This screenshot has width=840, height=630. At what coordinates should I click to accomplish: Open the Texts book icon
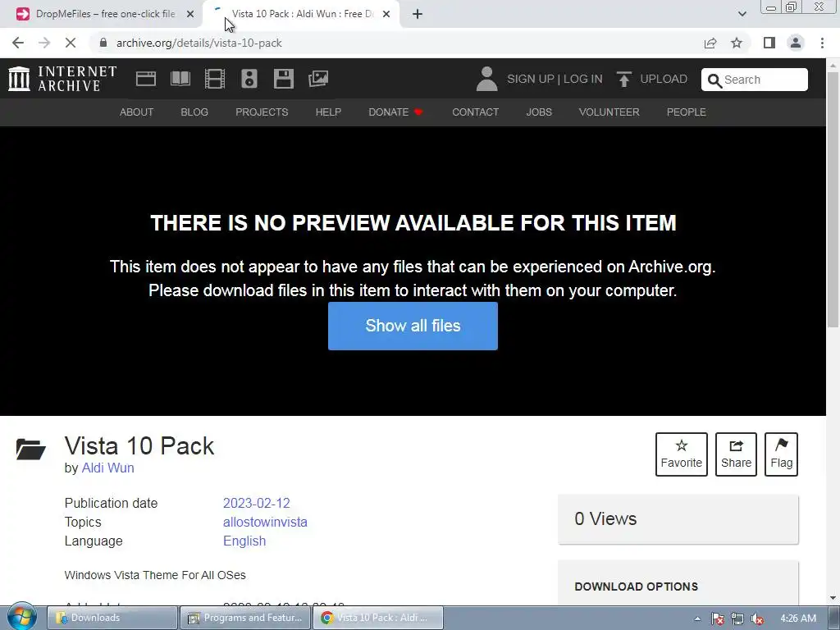click(x=180, y=79)
